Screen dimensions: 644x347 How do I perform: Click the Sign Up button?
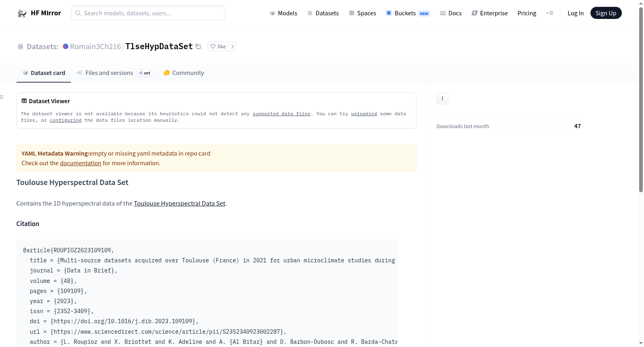pos(606,13)
